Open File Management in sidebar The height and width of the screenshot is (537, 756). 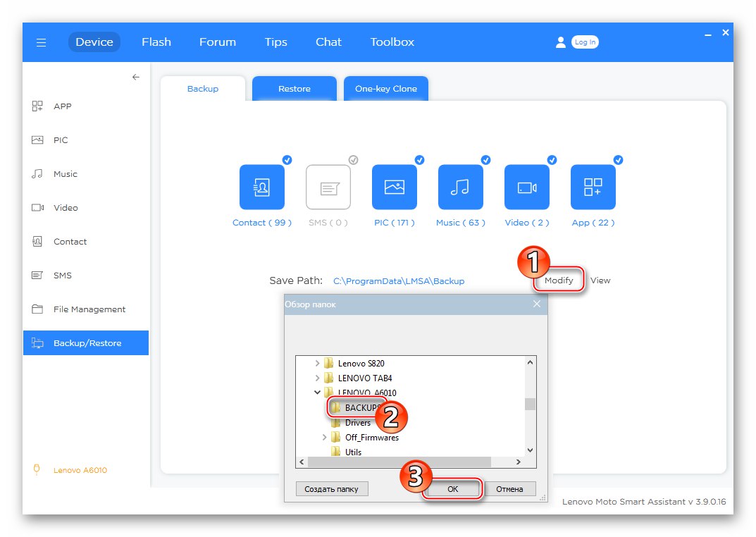(x=86, y=309)
